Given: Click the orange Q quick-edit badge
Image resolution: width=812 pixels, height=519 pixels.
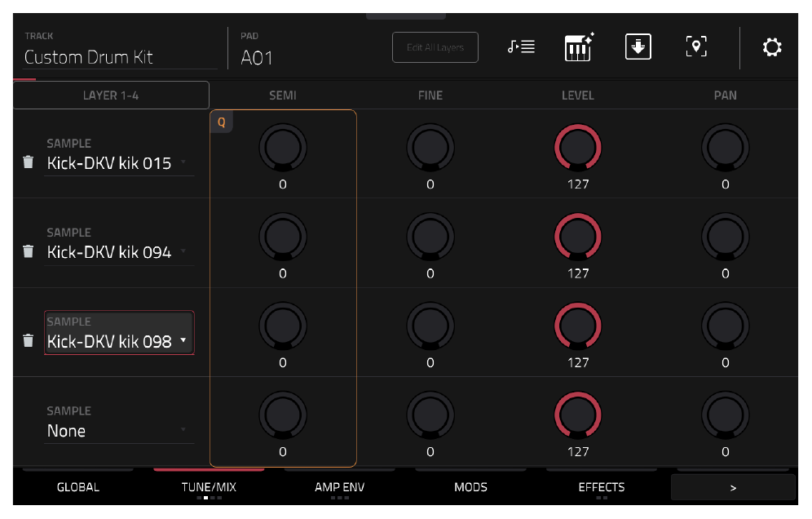Looking at the screenshot, I should [222, 122].
